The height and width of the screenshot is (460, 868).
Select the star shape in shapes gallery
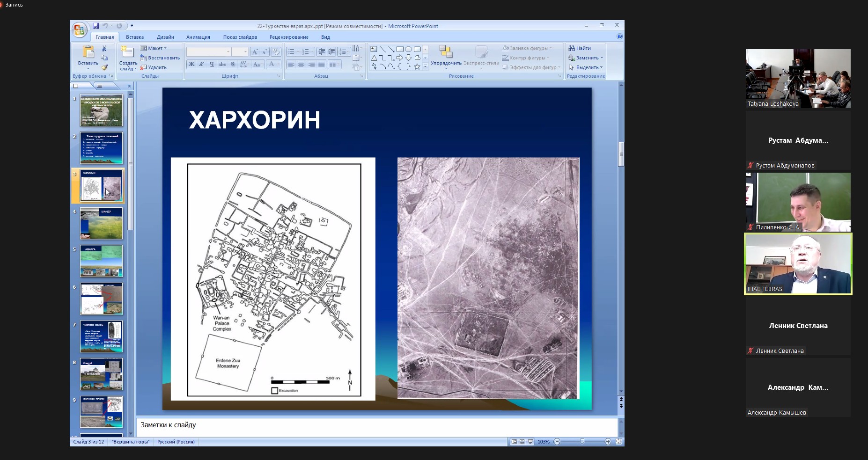tap(417, 67)
